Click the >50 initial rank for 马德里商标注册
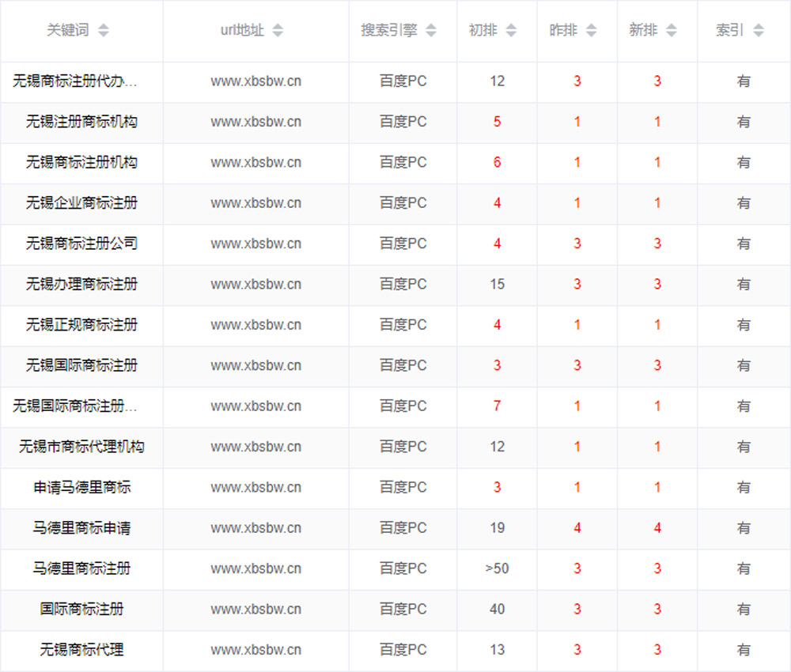791x672 pixels. [x=497, y=568]
